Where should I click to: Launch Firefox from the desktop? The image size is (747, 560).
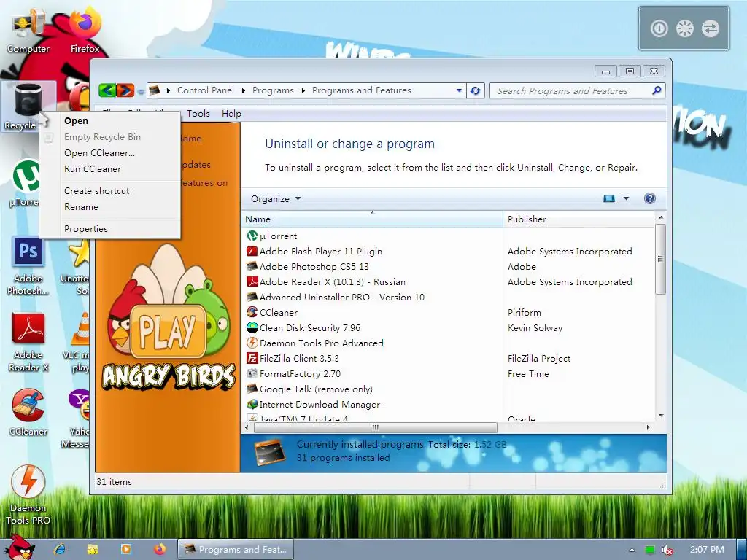click(x=85, y=31)
